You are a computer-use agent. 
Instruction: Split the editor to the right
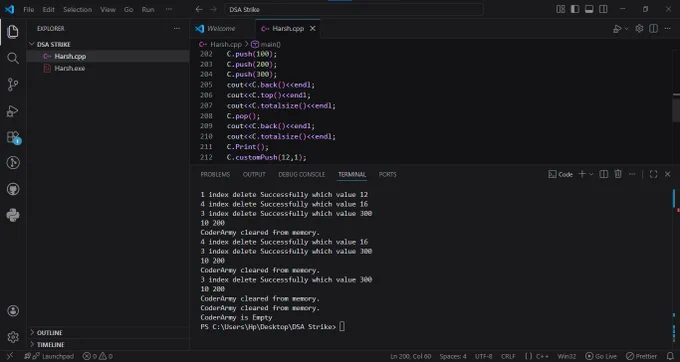[653, 29]
